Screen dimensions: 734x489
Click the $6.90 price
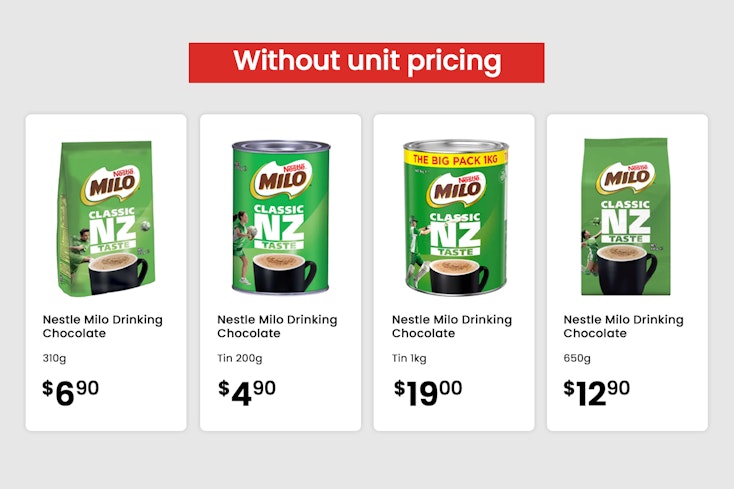(x=71, y=392)
